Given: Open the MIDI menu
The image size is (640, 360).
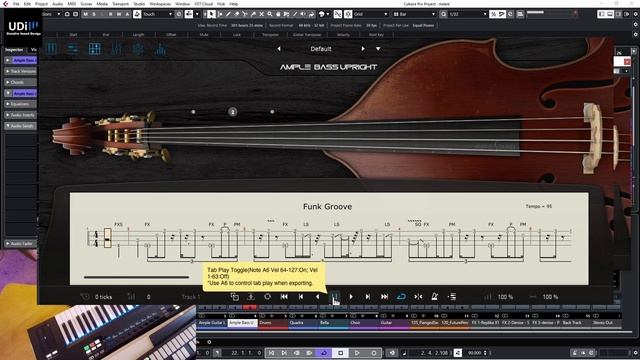Looking at the screenshot, I should pyautogui.click(x=71, y=4).
